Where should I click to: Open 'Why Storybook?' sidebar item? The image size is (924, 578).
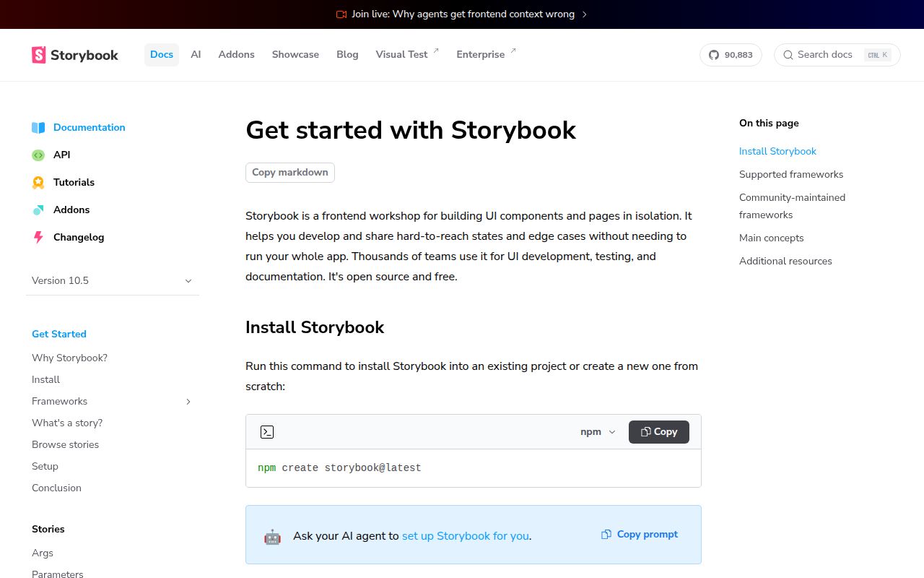(x=69, y=358)
